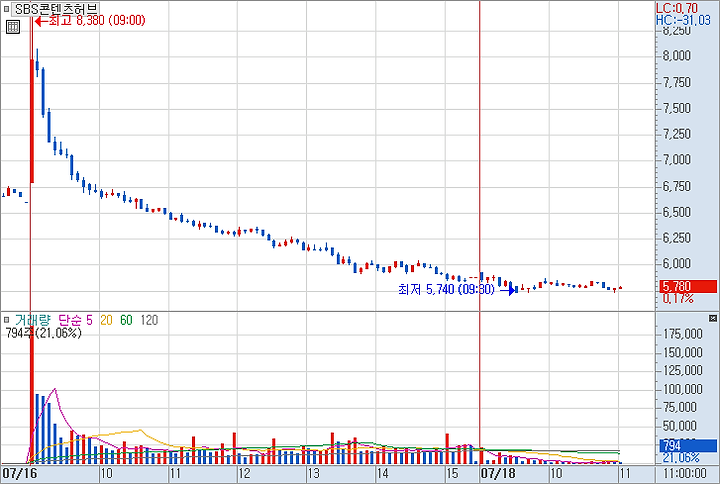720x484 pixels.
Task: Toggle the small square beside SBS콘텐츠허브 title
Action: (x=6, y=9)
